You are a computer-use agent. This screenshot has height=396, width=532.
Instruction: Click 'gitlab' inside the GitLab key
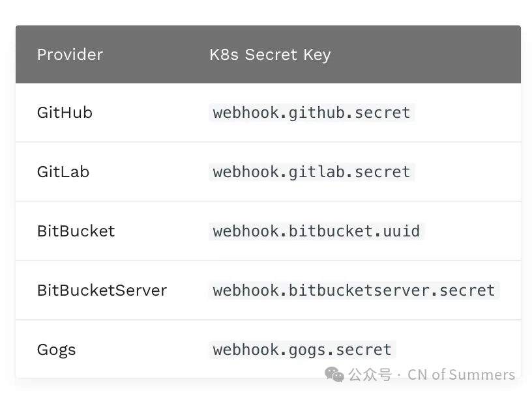312,172
